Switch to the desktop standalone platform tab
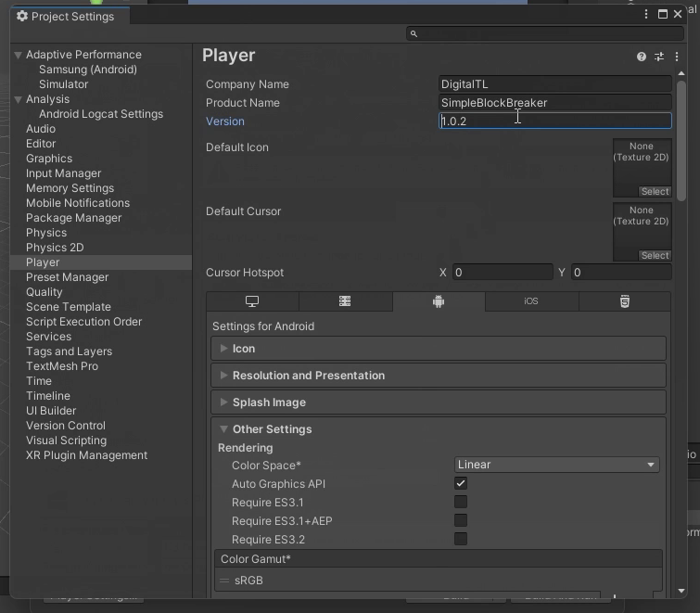Screen dimensions: 700x613 coord(252,301)
